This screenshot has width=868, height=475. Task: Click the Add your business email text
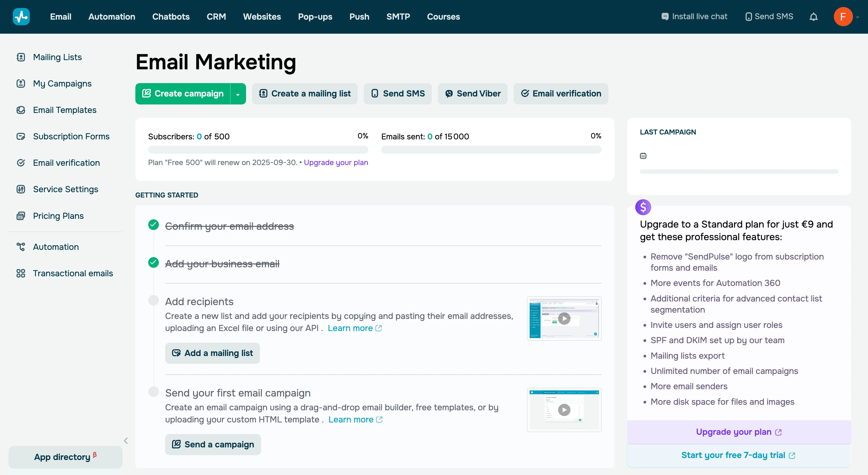point(222,264)
